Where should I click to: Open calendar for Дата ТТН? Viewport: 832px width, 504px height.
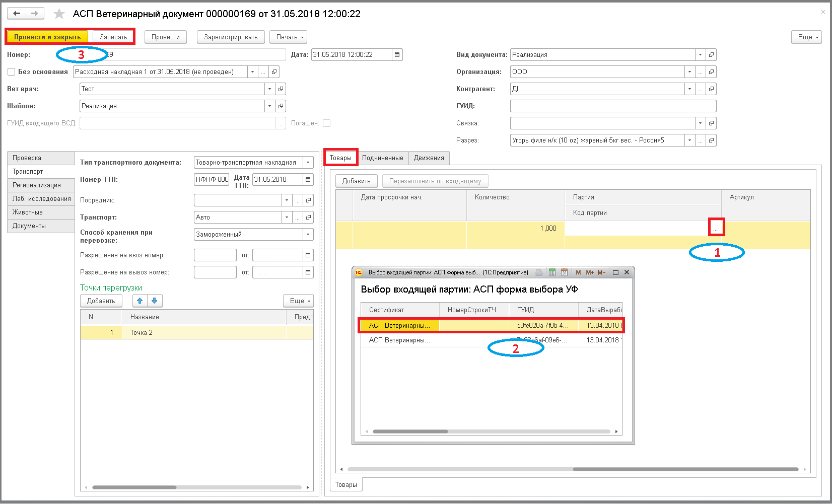coord(308,179)
